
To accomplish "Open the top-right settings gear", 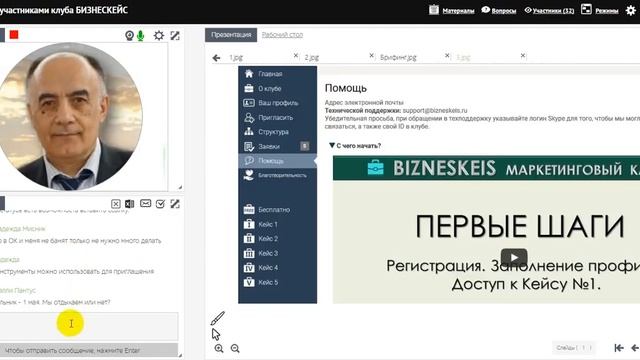I will tap(631, 10).
